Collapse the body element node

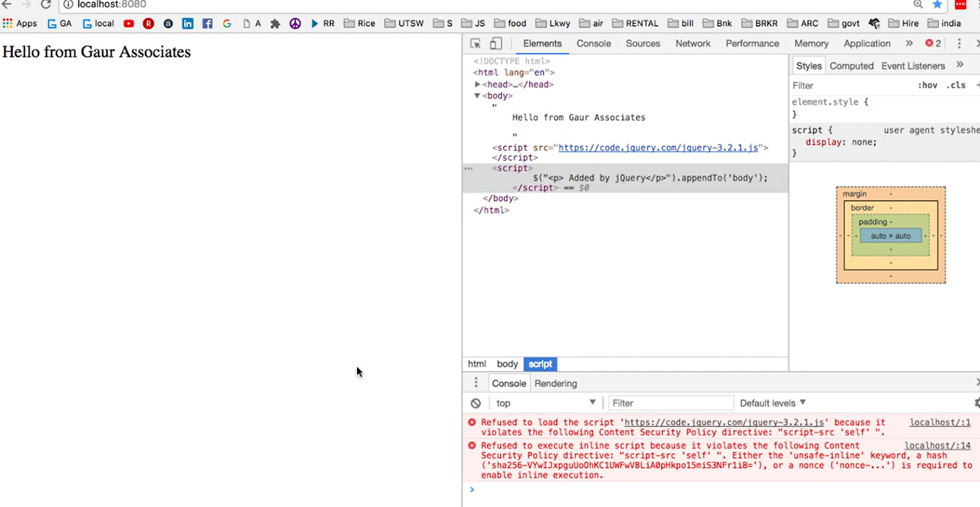pyautogui.click(x=477, y=96)
